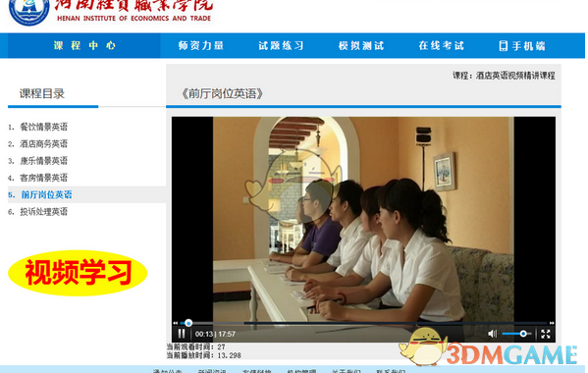Click the rewind icon left of the progress bar
The width and height of the screenshot is (588, 373).
tap(175, 323)
